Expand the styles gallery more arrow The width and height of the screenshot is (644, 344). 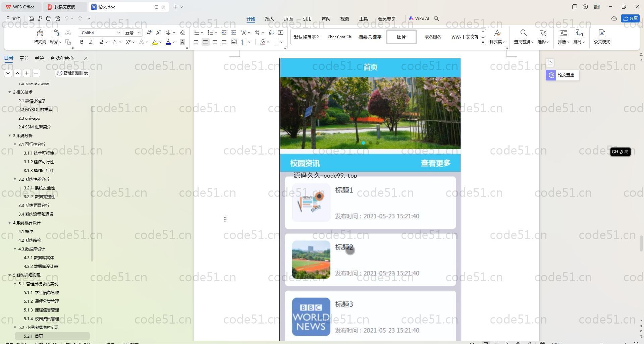click(483, 42)
